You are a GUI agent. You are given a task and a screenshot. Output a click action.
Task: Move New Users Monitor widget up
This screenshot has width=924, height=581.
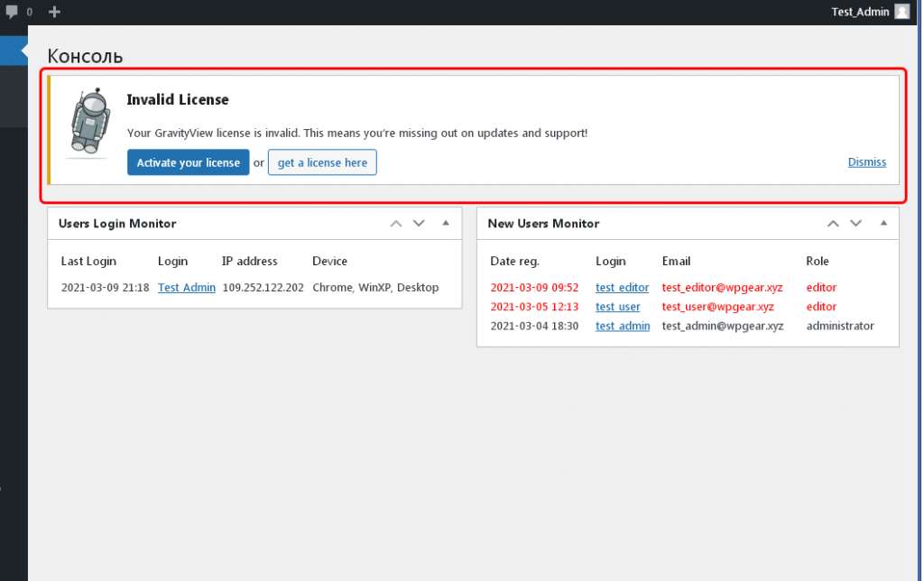[x=833, y=224]
